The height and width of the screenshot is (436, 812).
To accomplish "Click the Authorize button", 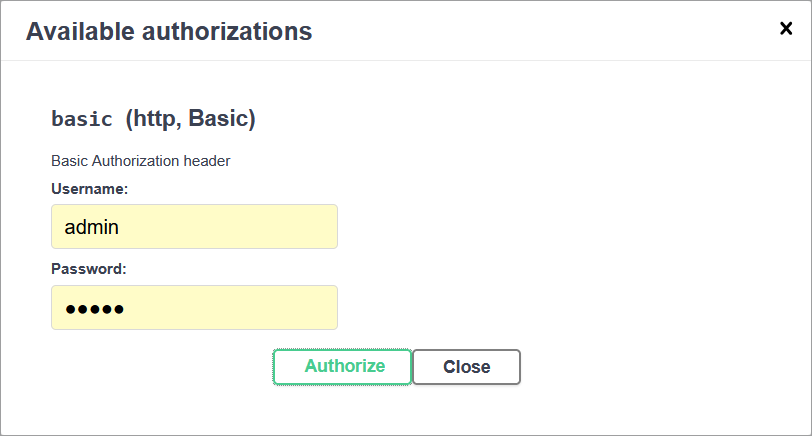I will click(342, 367).
